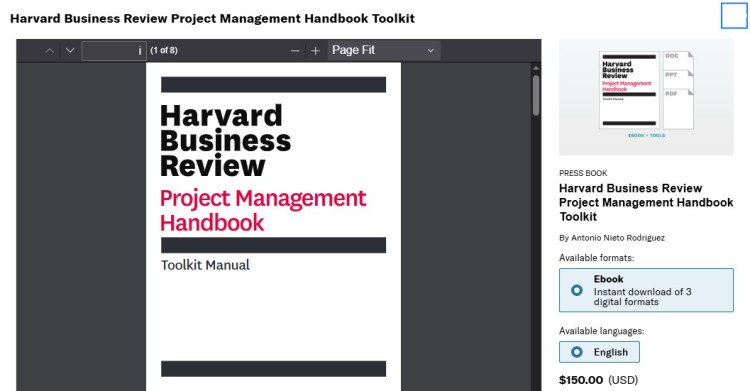The width and height of the screenshot is (750, 391).
Task: Click the '(1 of 8)' page count text
Action: (164, 50)
